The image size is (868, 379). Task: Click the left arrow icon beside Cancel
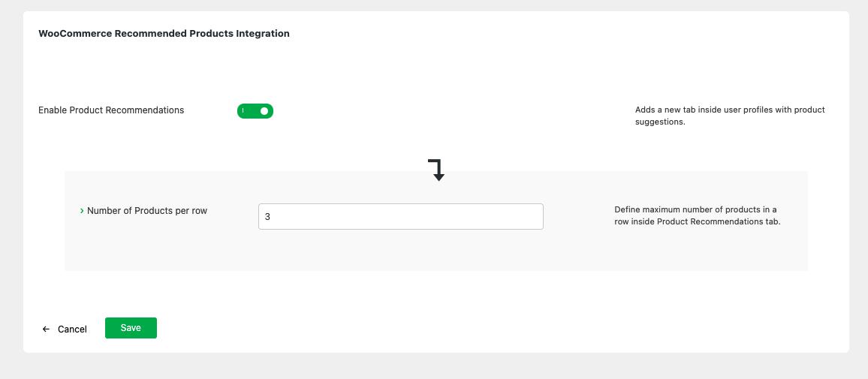(x=47, y=329)
